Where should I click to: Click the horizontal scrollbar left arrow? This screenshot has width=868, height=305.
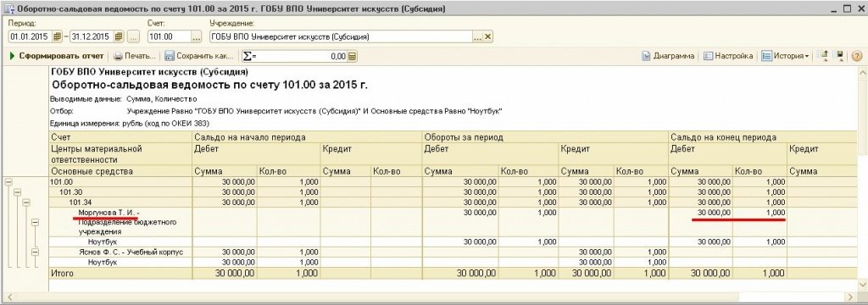[x=9, y=298]
